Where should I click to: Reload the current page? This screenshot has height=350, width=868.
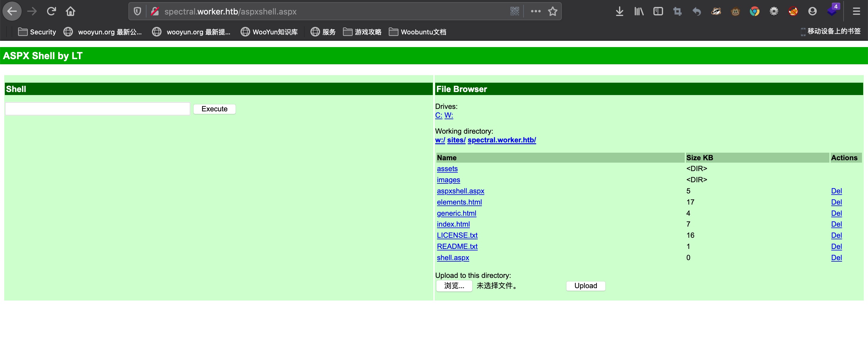tap(51, 11)
